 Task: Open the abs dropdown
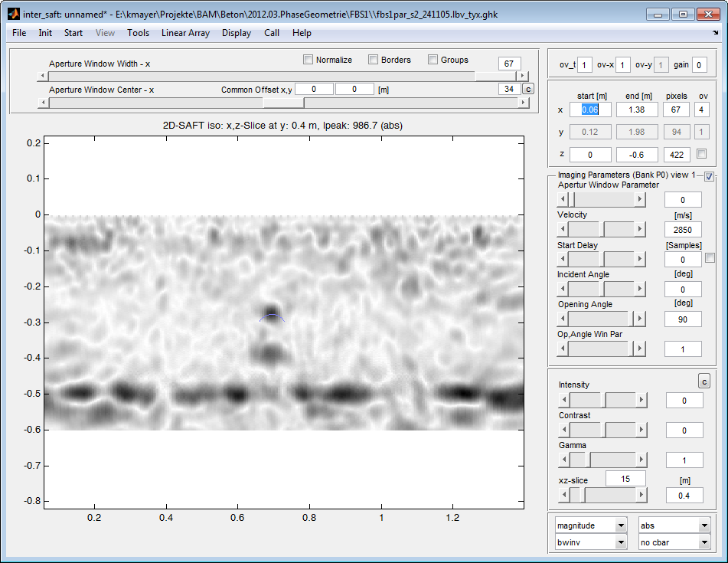click(674, 525)
